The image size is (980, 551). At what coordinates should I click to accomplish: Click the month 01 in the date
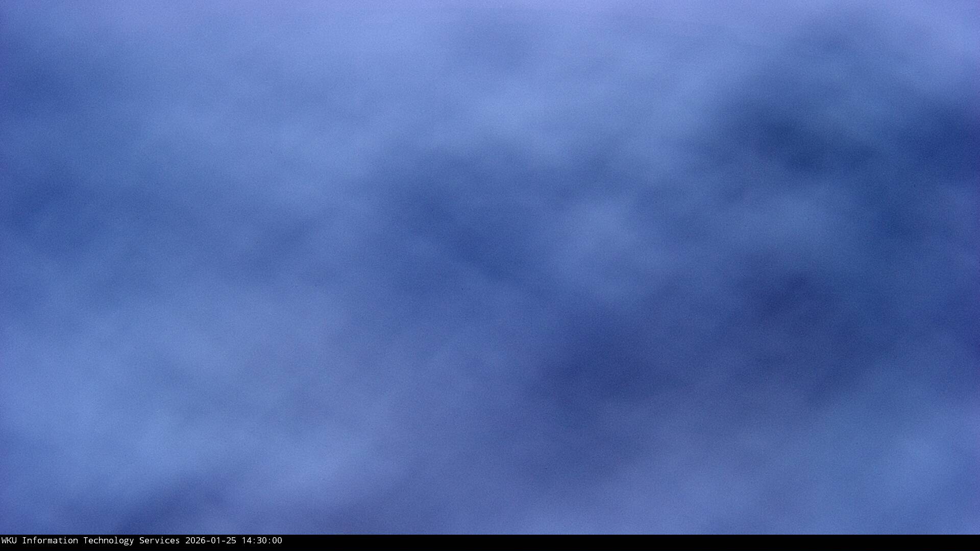pos(215,541)
